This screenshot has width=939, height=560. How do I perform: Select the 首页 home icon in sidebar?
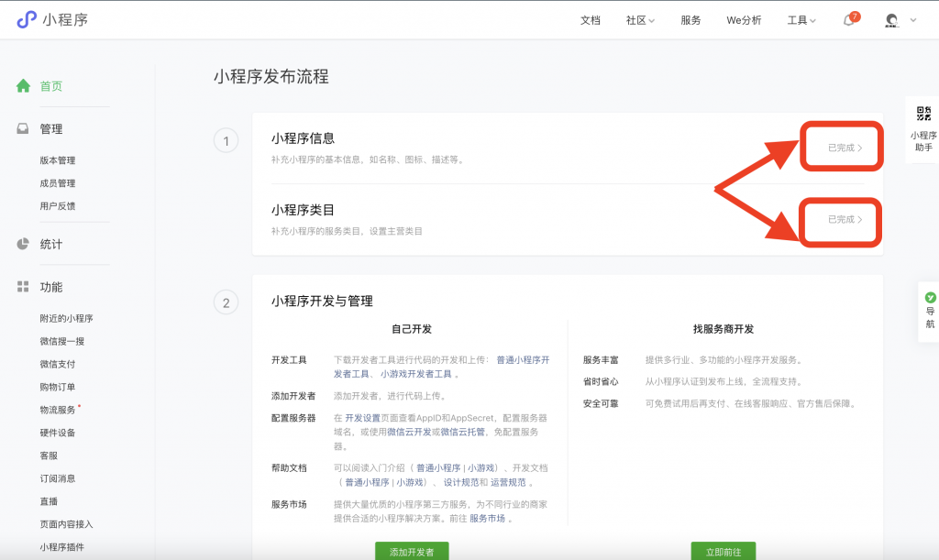(x=23, y=85)
